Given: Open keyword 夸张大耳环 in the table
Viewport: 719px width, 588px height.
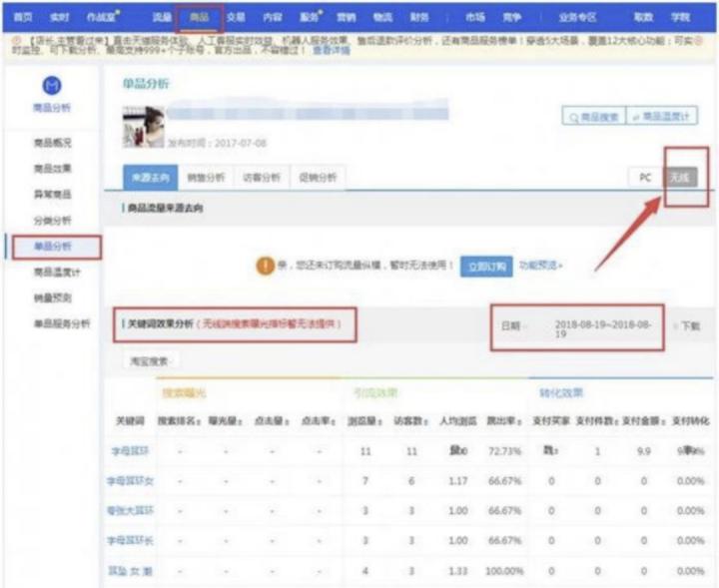Looking at the screenshot, I should click(131, 510).
